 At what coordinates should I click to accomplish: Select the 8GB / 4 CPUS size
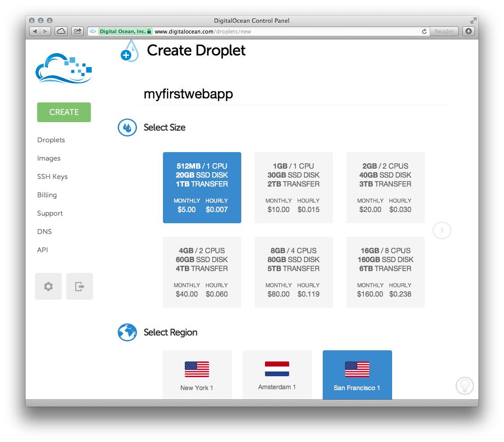coord(294,272)
